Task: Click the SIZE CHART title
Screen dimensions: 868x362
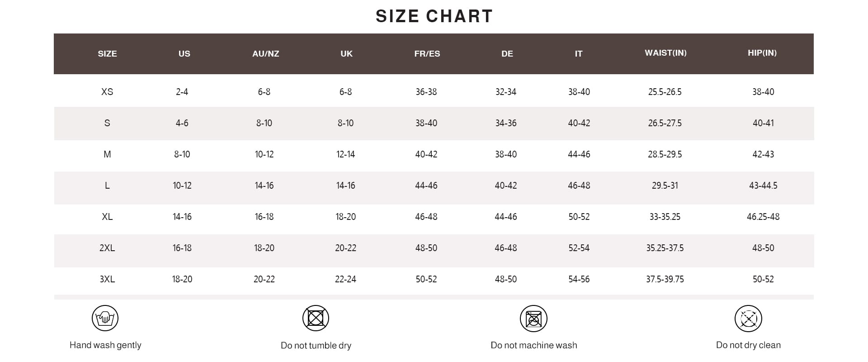Action: [x=434, y=16]
